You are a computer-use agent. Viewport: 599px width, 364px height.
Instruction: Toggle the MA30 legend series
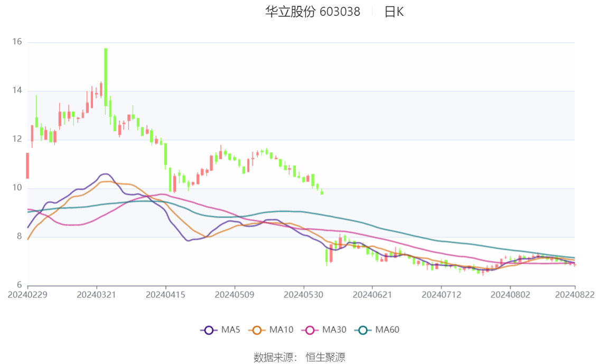click(x=324, y=330)
